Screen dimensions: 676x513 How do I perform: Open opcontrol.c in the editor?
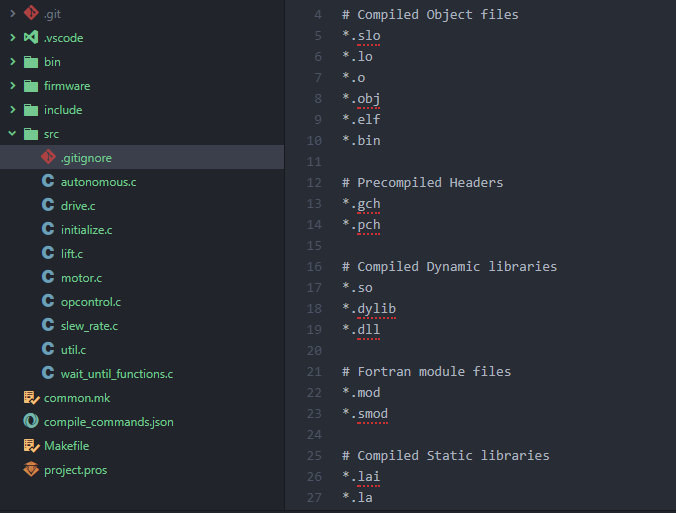(91, 302)
